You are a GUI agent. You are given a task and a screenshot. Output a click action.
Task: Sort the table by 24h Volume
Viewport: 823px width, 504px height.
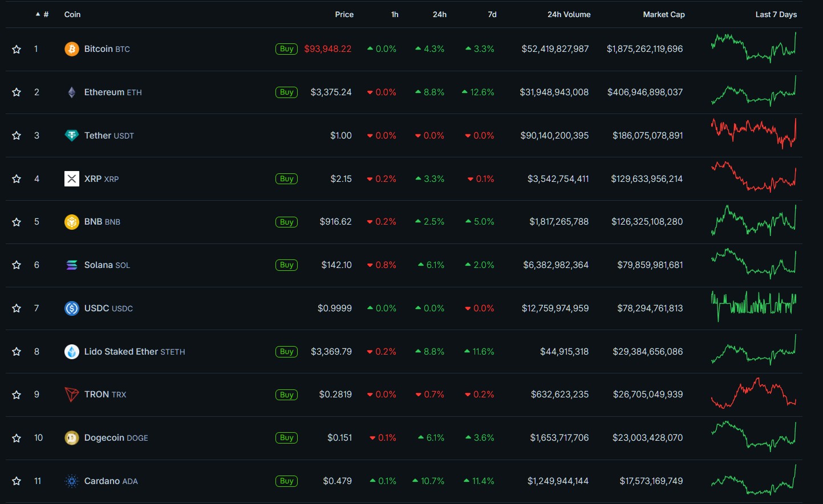(x=569, y=14)
